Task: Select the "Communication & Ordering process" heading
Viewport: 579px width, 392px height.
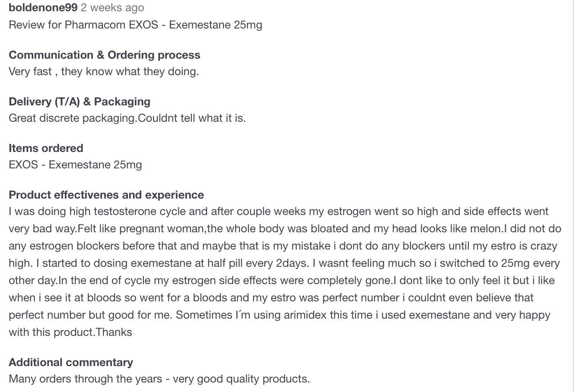Action: click(x=105, y=55)
